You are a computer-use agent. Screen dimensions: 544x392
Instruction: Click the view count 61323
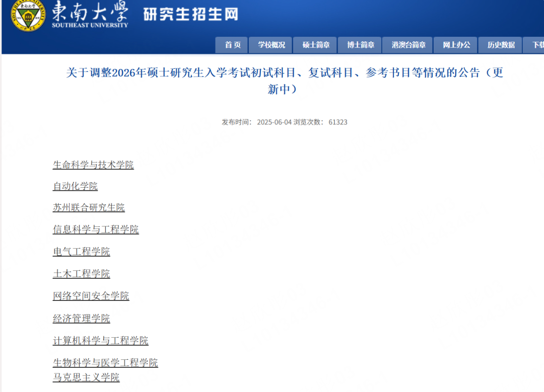(338, 122)
